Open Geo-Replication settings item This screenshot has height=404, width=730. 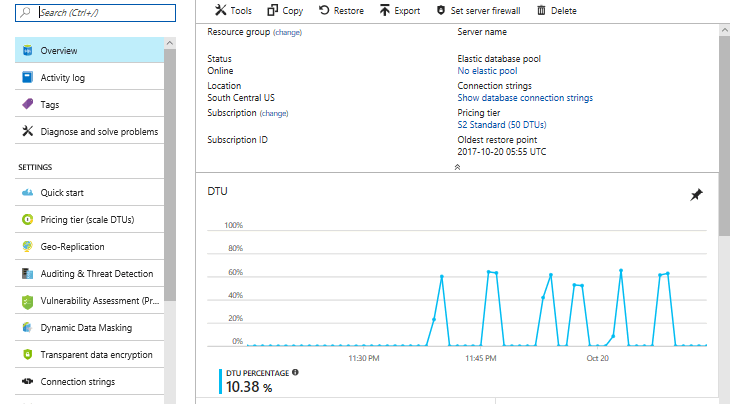[89, 246]
